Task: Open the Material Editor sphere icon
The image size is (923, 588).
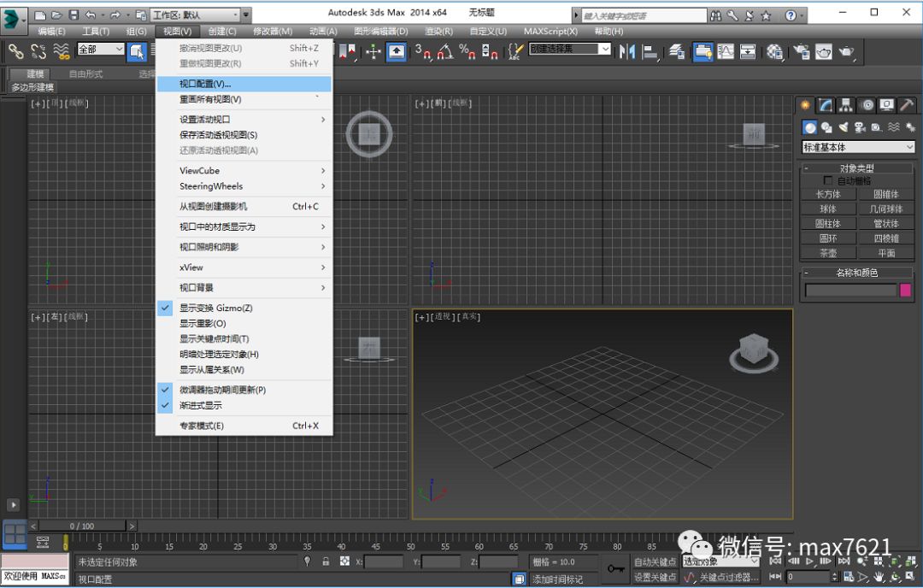Action: [774, 52]
